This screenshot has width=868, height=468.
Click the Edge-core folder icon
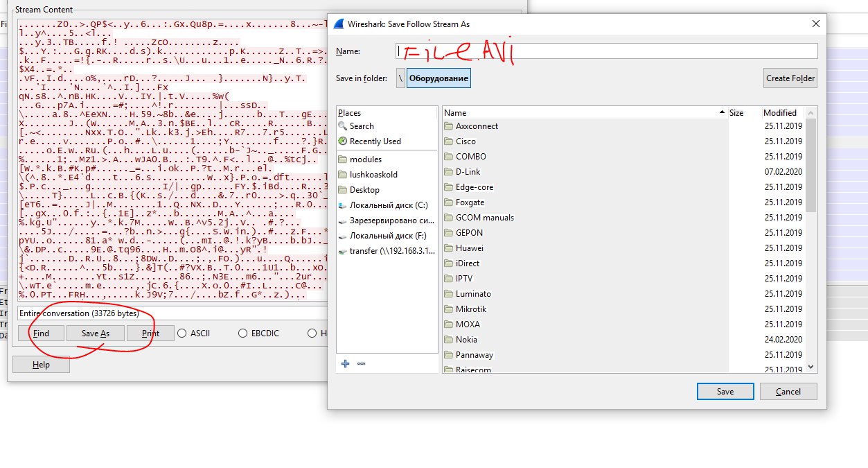point(448,187)
